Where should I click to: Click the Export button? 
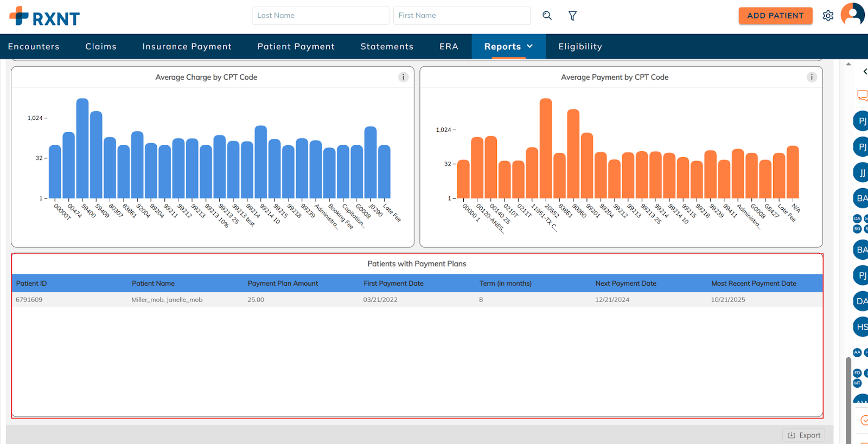[803, 435]
